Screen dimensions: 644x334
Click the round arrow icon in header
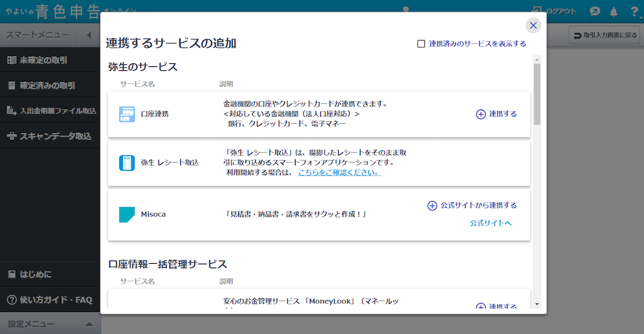pyautogui.click(x=594, y=12)
